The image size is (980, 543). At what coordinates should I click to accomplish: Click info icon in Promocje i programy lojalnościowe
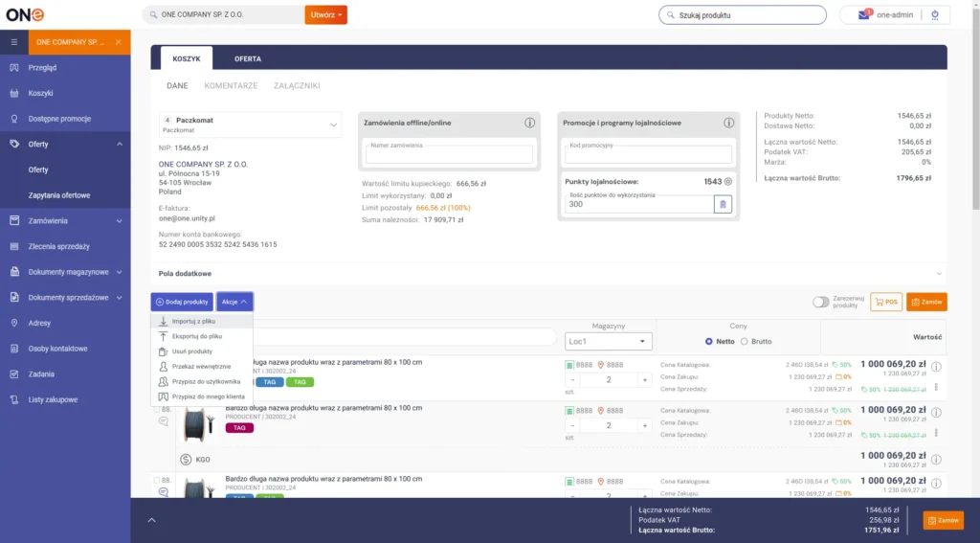(728, 123)
